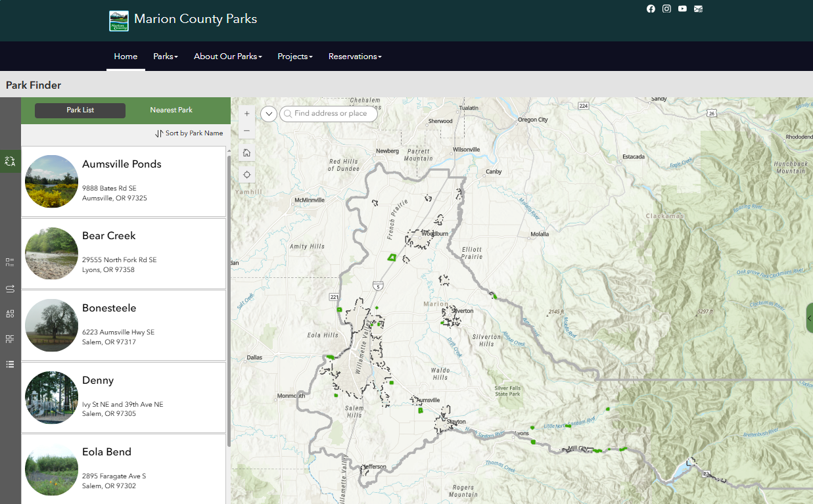Click the Bonesteele tree photo thumbnail

pyautogui.click(x=52, y=325)
